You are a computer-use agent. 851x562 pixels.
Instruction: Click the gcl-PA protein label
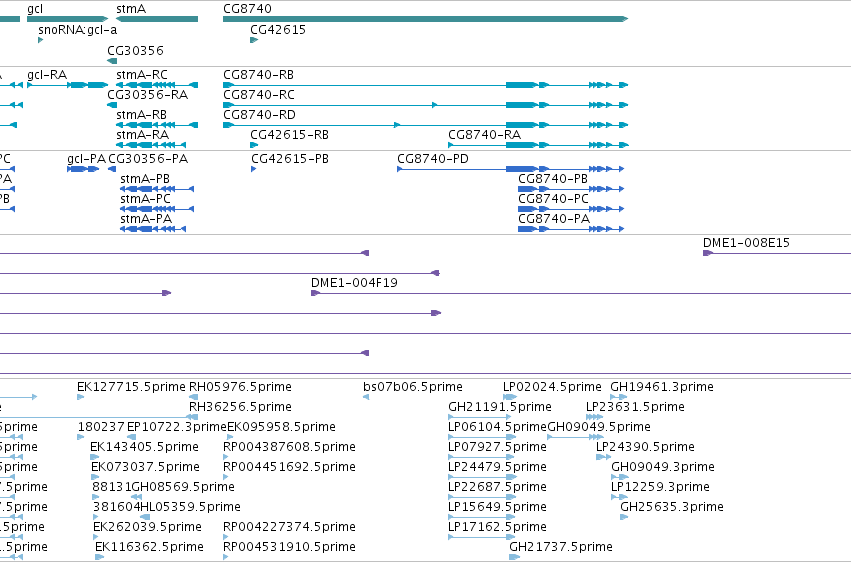[86, 159]
